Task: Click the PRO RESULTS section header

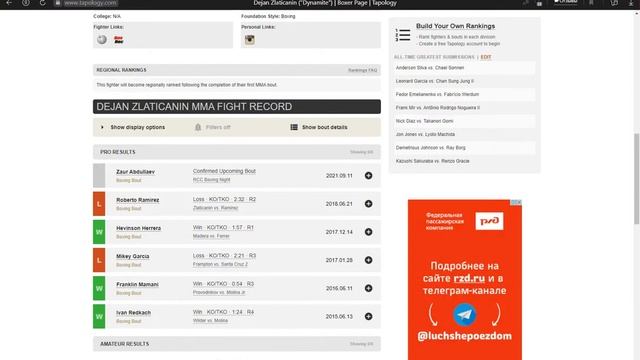Action: coord(237,152)
